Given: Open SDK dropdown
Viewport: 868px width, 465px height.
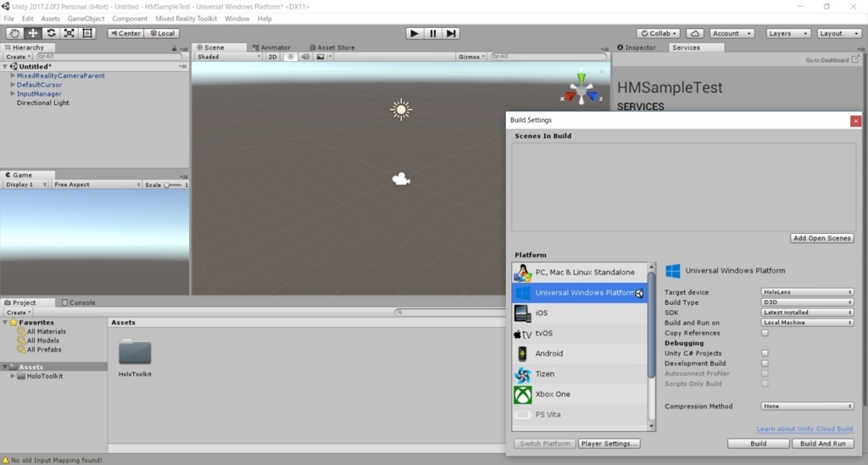Looking at the screenshot, I should (807, 313).
